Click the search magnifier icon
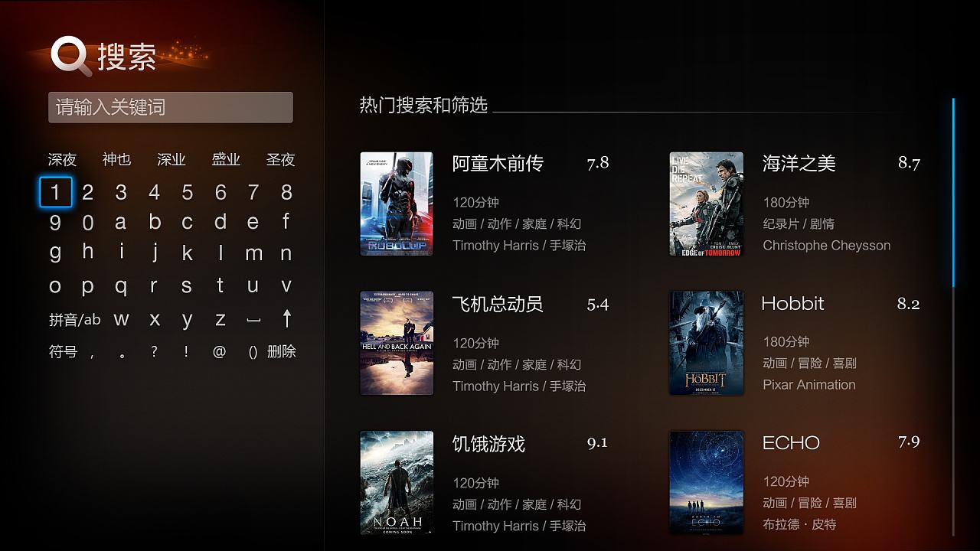Viewport: 980px width, 551px height. coord(71,57)
